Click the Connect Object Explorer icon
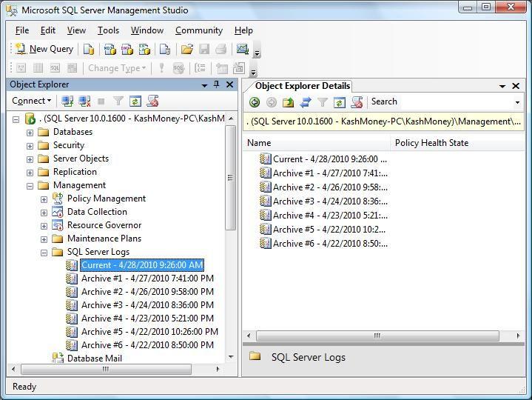Screen dimensions: 532x400 pos(67,101)
